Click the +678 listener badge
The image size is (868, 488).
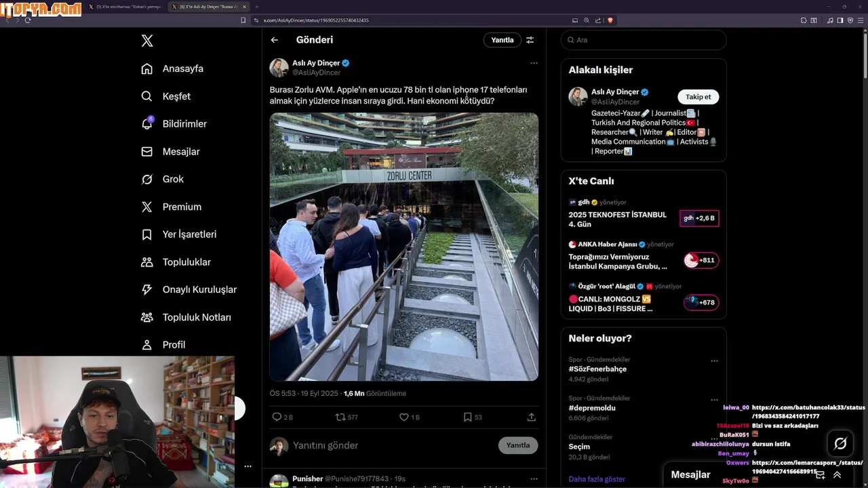[701, 302]
